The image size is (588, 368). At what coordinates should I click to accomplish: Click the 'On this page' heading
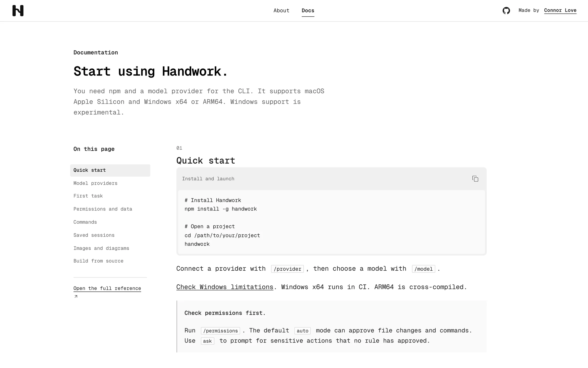pyautogui.click(x=94, y=149)
